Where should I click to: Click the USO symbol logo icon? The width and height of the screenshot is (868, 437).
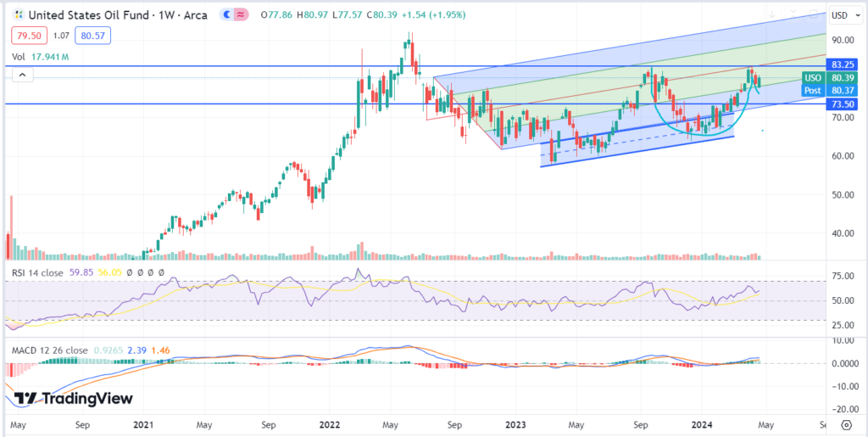tap(20, 15)
